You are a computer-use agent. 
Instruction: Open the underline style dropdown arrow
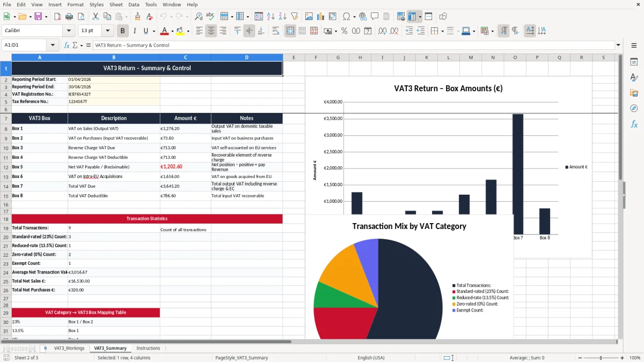point(153,31)
